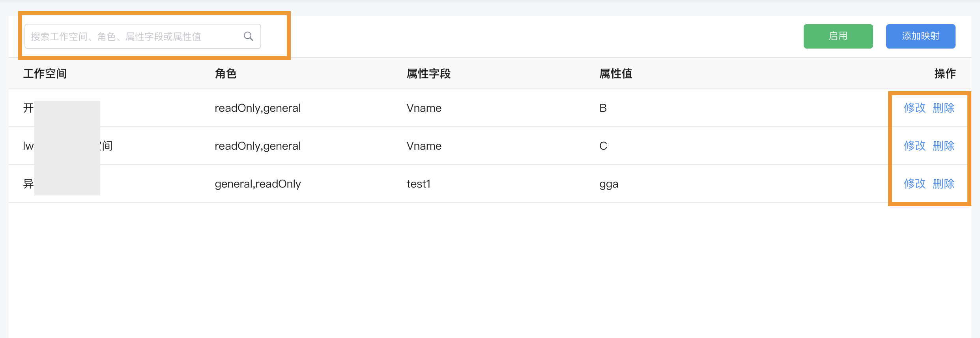Focus the workspace and role search field
The width and height of the screenshot is (980, 338).
[x=143, y=36]
